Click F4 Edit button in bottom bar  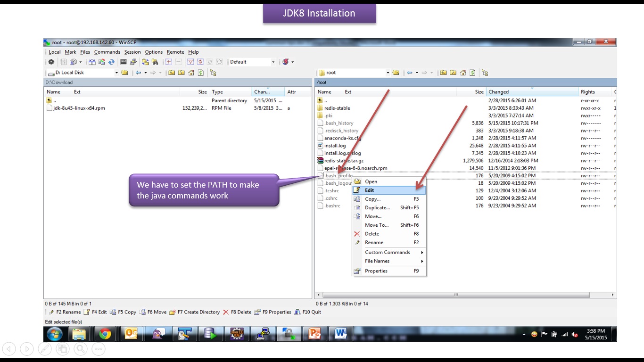coord(96,312)
